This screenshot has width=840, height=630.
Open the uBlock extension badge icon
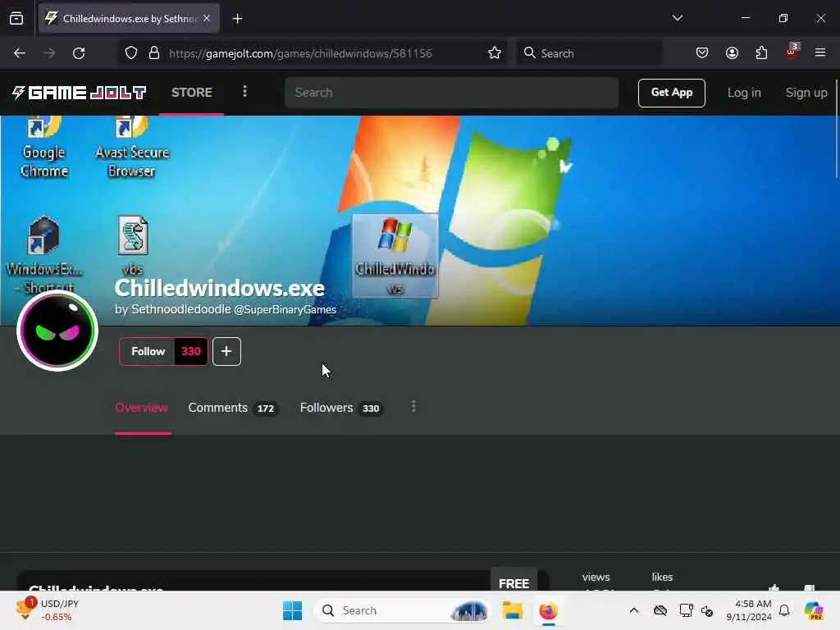click(792, 52)
